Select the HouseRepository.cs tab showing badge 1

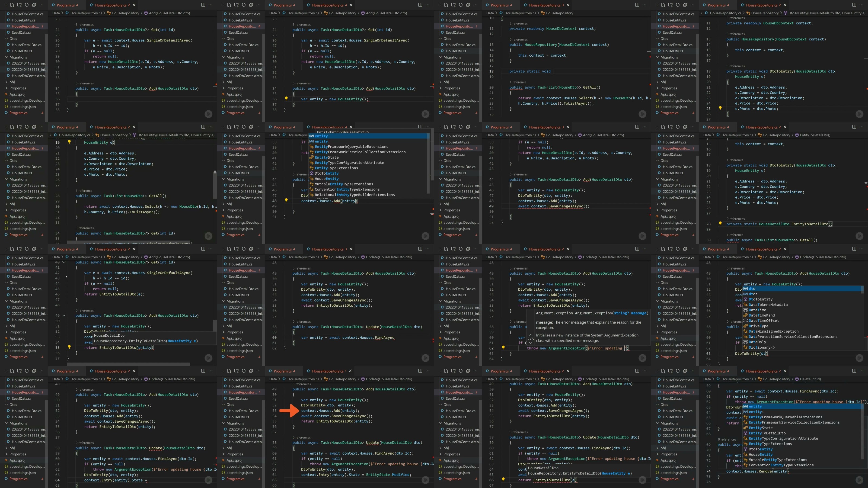tap(327, 371)
